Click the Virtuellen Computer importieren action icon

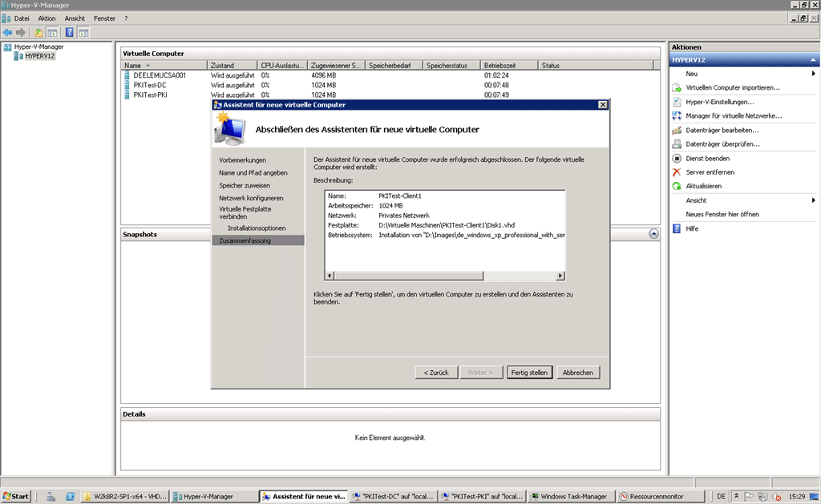[677, 88]
